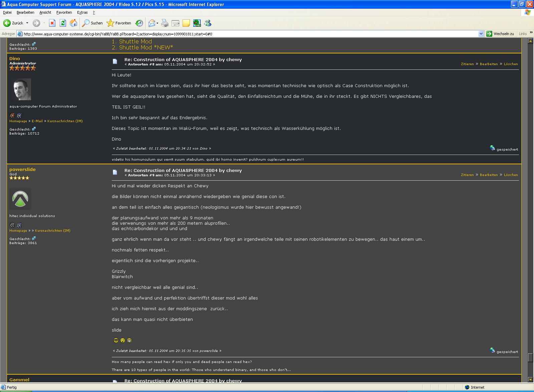The width and height of the screenshot is (534, 392).
Task: Click the Wechseln zu go button
Action: click(x=500, y=34)
